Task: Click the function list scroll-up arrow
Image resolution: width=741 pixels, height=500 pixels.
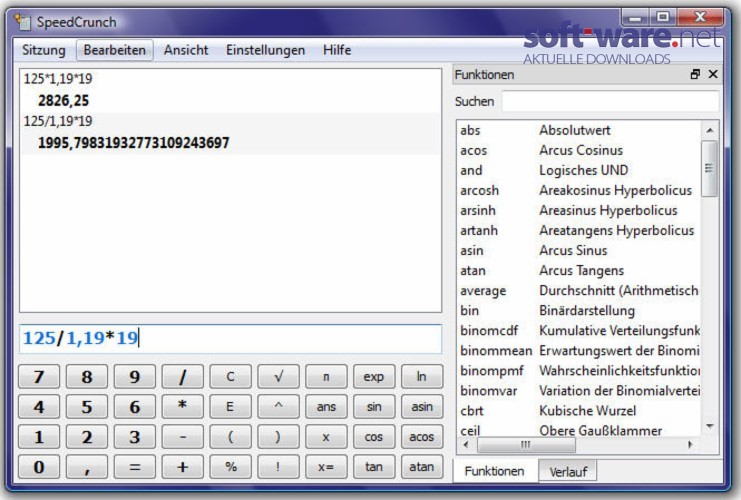Action: [709, 130]
